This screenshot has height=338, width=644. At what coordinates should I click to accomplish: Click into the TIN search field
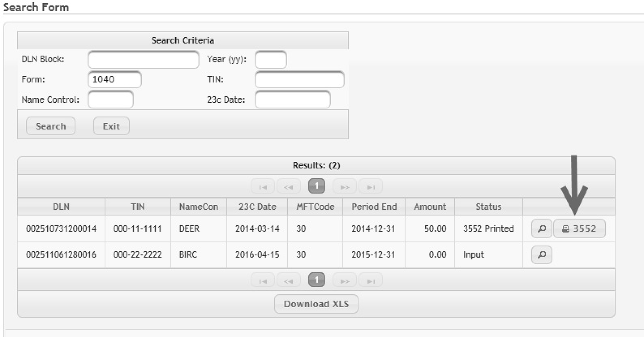point(299,80)
